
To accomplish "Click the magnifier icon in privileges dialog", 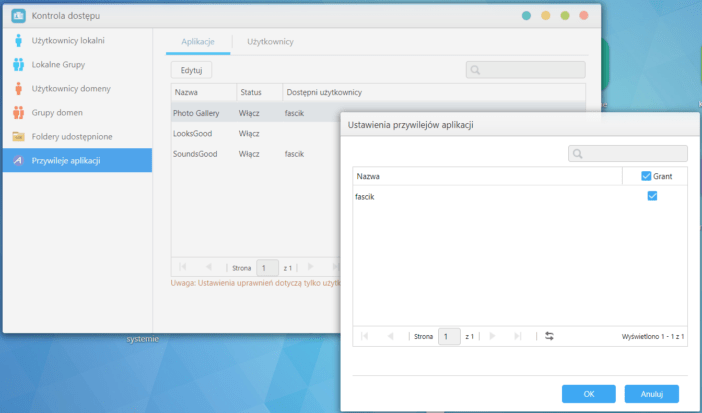I will 578,154.
